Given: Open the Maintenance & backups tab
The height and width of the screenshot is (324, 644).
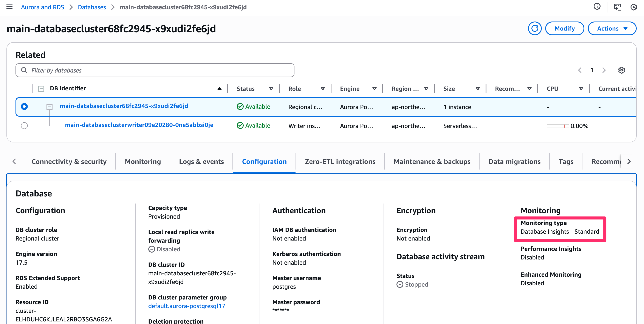Looking at the screenshot, I should click(x=432, y=162).
